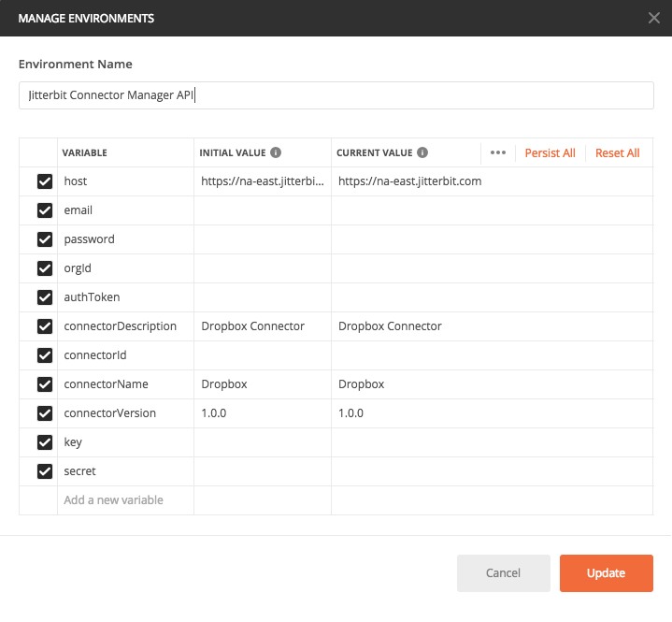Disable the connectorDescription checkbox
The height and width of the screenshot is (622, 672).
point(45,326)
